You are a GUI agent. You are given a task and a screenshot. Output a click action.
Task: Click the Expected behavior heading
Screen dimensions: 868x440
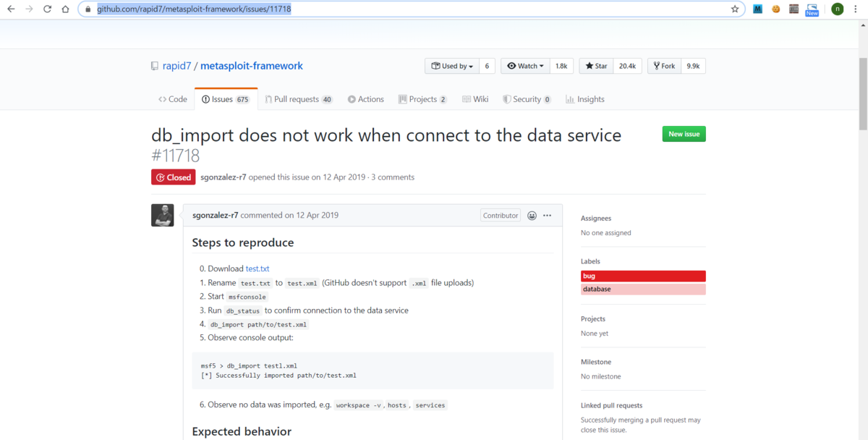click(242, 431)
